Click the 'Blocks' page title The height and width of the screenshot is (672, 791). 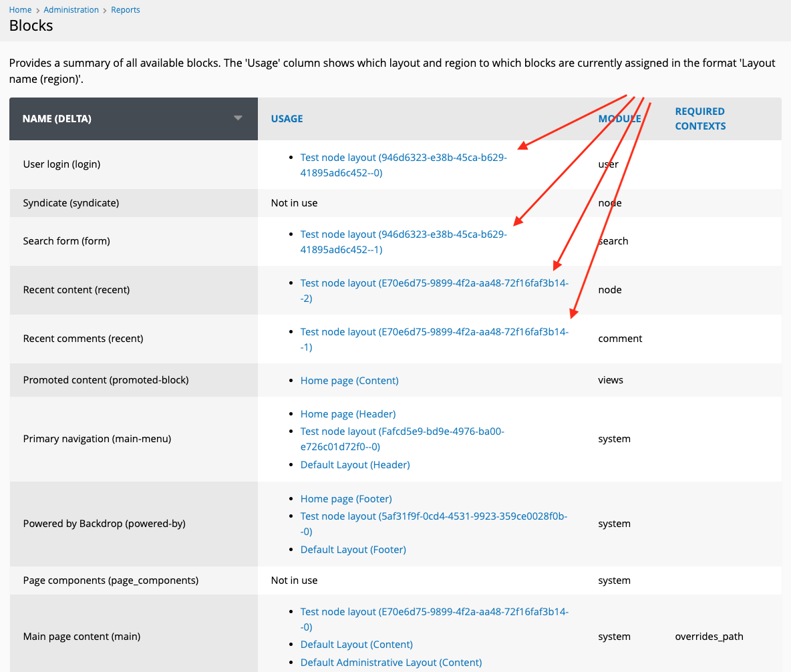coord(31,26)
